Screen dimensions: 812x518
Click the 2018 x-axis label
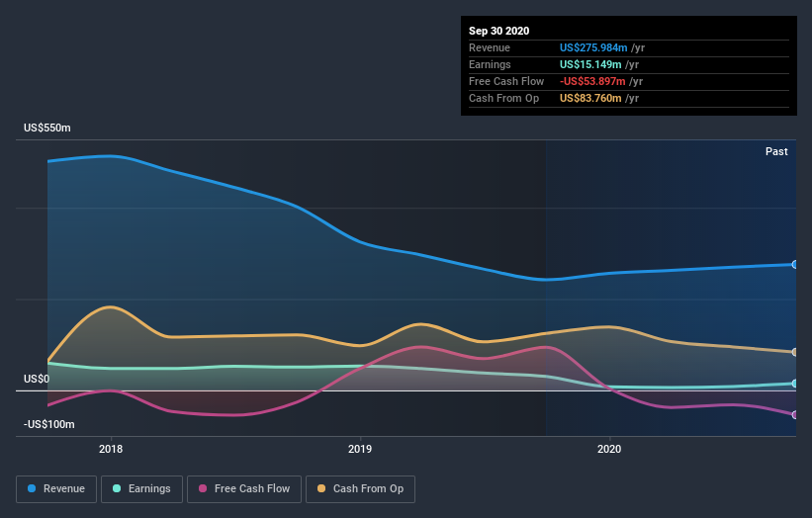point(111,449)
